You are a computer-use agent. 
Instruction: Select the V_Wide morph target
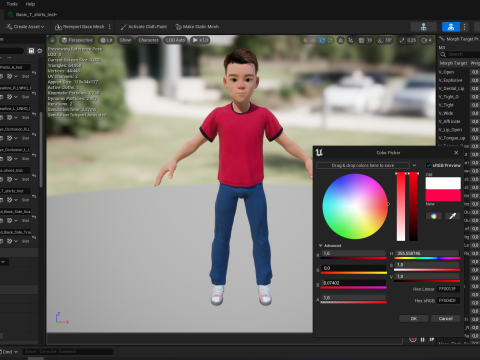pos(446,113)
